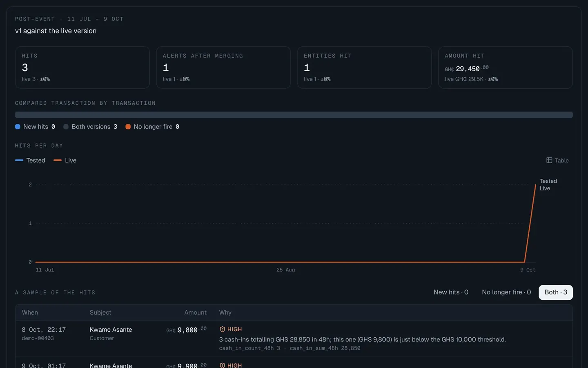This screenshot has width=588, height=368.
Task: Click the transaction ID "demo-00403"
Action: point(38,338)
